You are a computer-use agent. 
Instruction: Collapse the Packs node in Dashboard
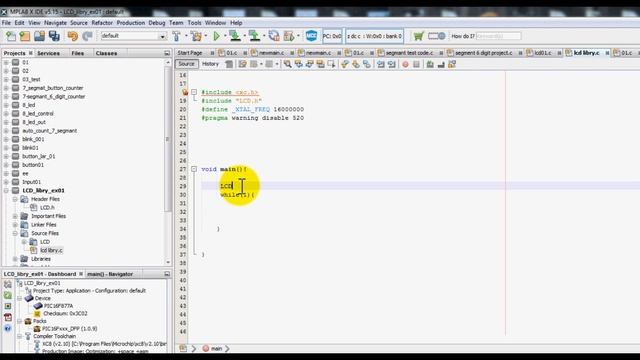coord(20,321)
